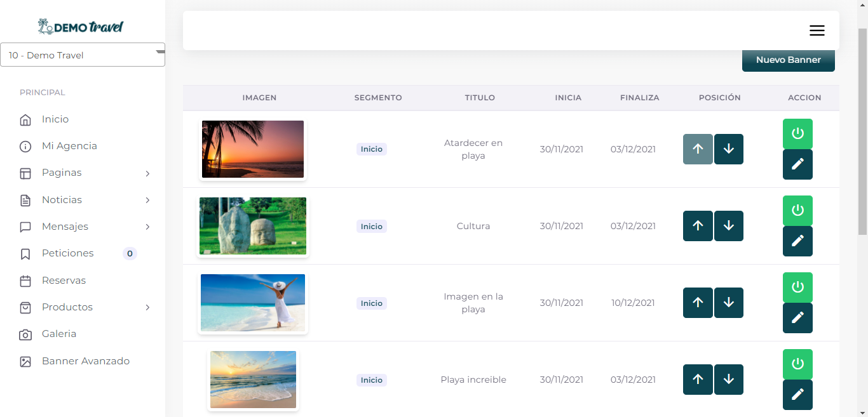Click the Galeria camera icon

25,334
